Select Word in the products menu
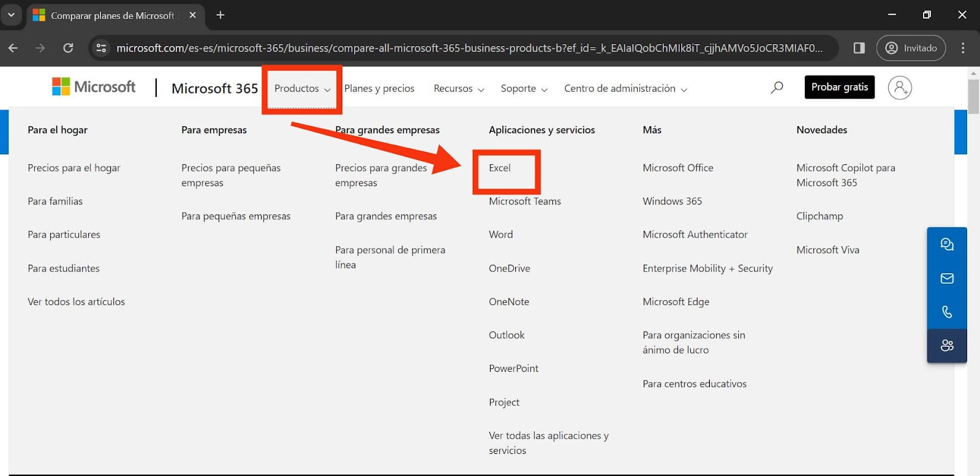This screenshot has height=476, width=980. (x=500, y=235)
